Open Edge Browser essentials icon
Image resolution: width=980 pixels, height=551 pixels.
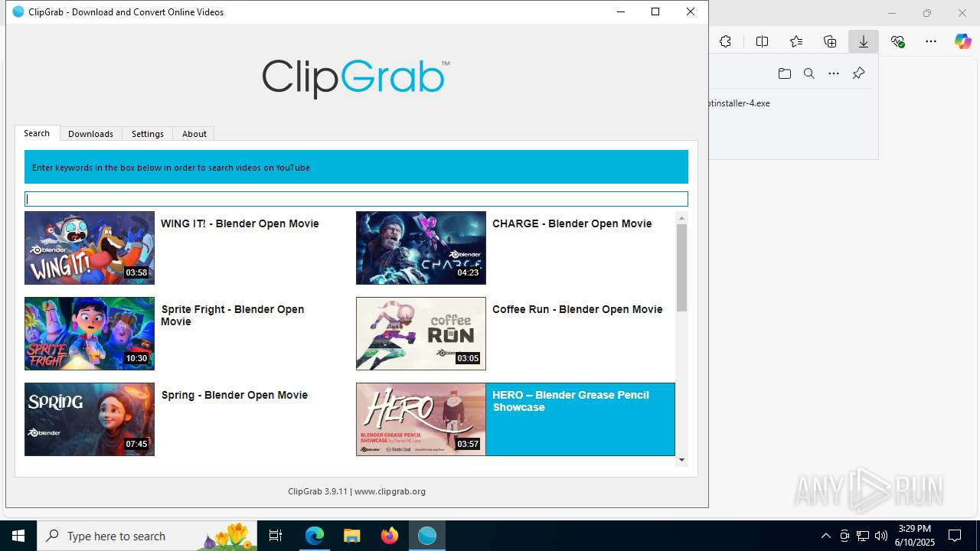coord(897,41)
